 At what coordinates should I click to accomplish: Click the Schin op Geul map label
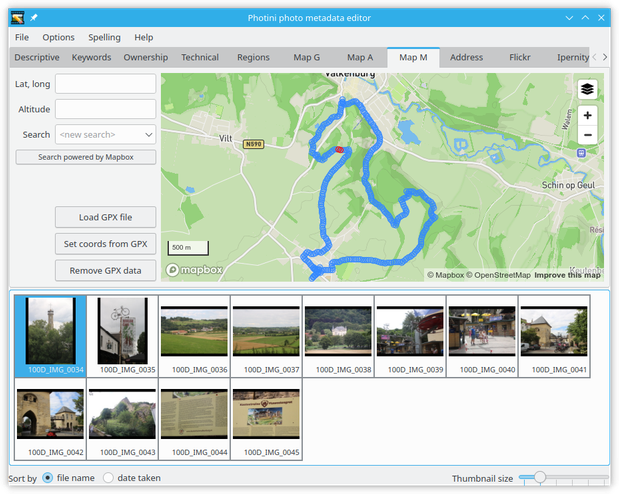tap(568, 185)
